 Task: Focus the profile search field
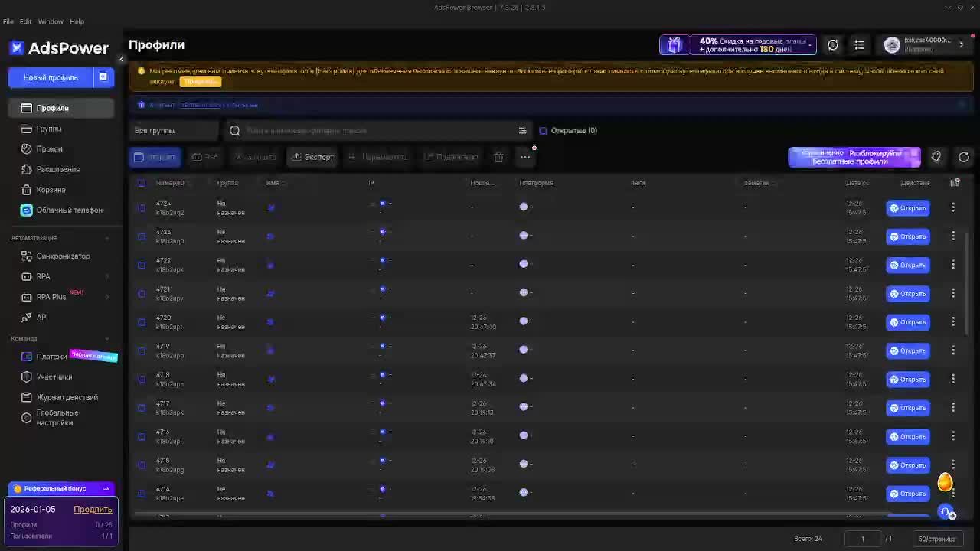(x=375, y=131)
